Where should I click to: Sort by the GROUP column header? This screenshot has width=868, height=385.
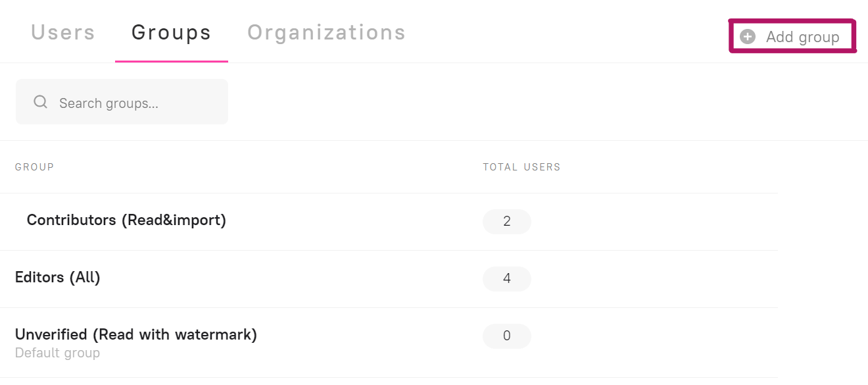35,167
